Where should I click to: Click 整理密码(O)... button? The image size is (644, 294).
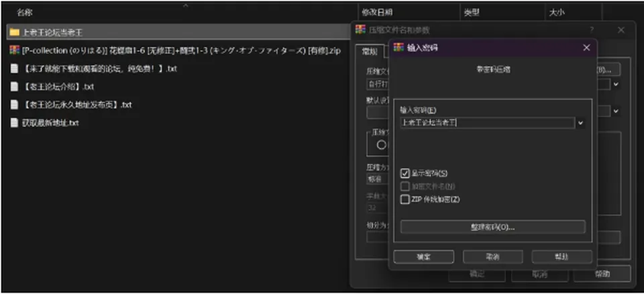pos(492,227)
